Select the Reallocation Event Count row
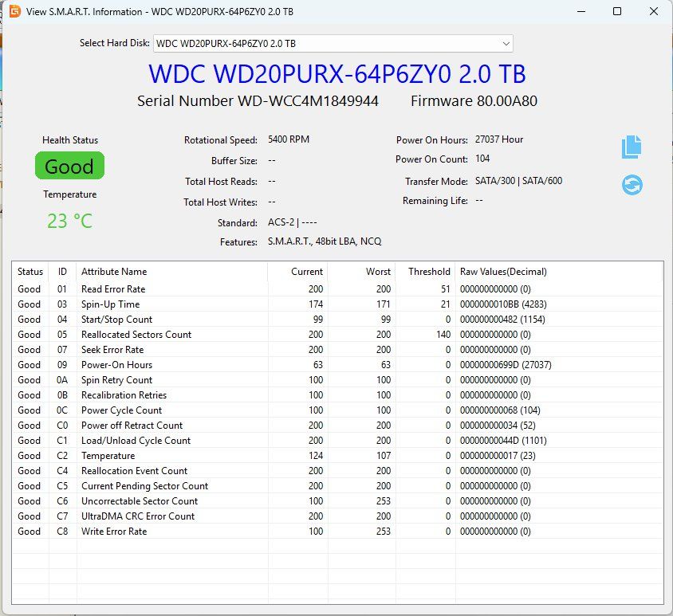This screenshot has width=673, height=616. tap(337, 471)
